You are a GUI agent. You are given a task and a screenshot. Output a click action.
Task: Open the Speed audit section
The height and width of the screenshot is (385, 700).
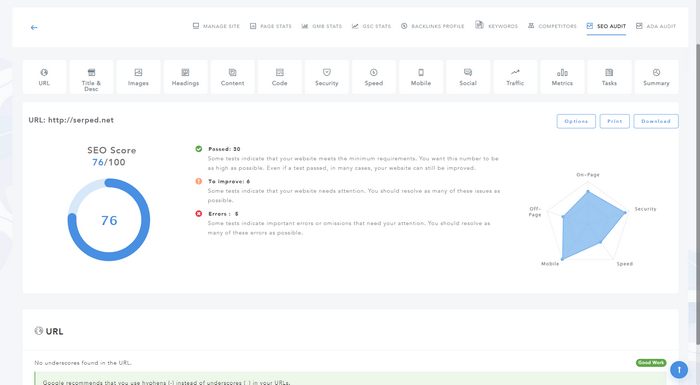tap(374, 77)
